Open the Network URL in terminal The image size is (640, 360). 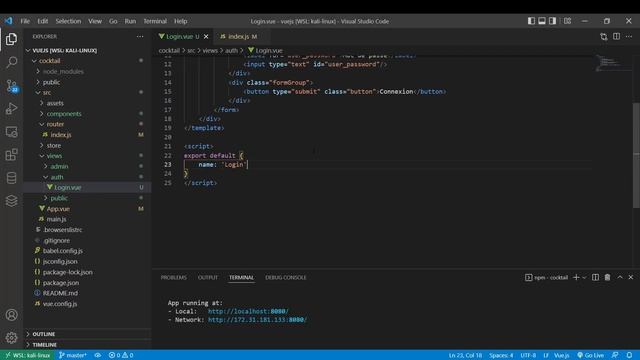point(258,320)
